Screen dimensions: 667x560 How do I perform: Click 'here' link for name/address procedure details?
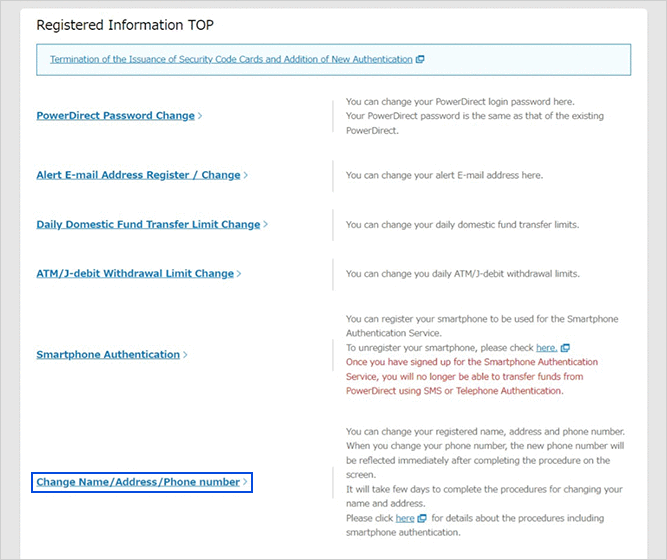[404, 519]
